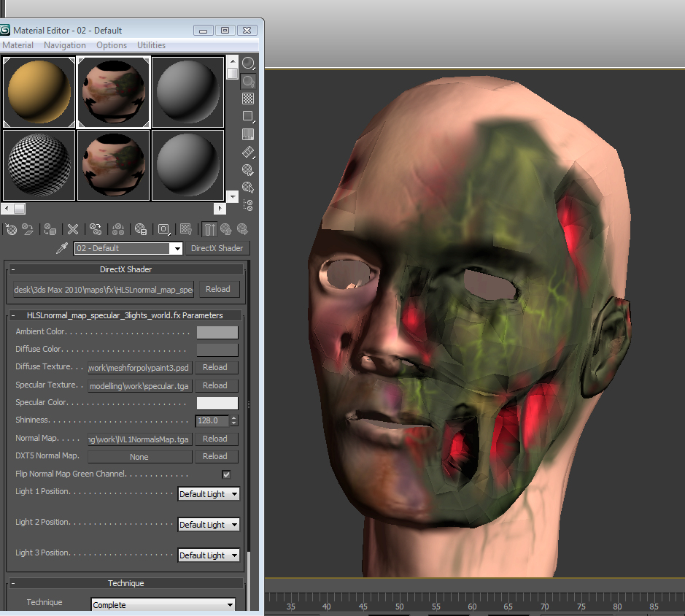Image resolution: width=685 pixels, height=616 pixels.
Task: Open the Navigation menu
Action: pyautogui.click(x=65, y=45)
